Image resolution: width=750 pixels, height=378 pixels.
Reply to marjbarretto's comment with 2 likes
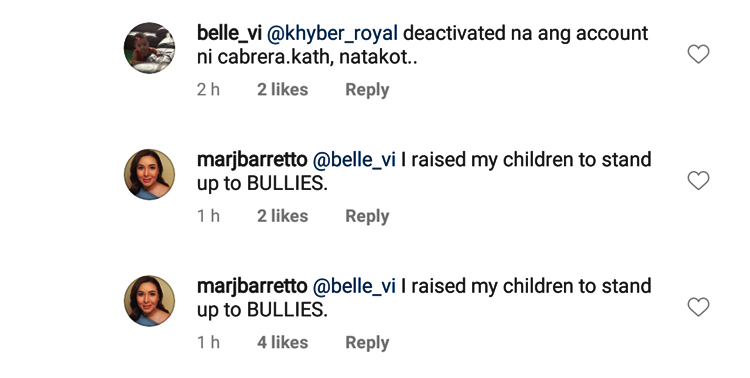(x=367, y=216)
